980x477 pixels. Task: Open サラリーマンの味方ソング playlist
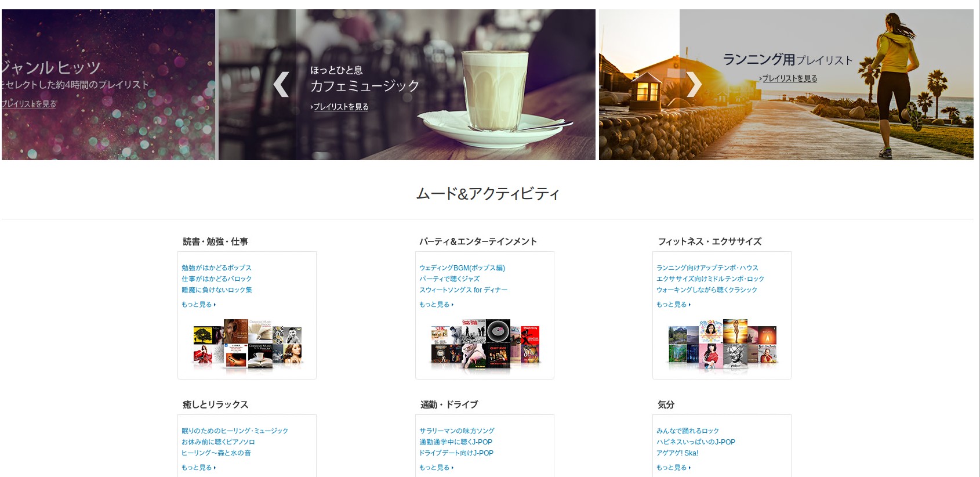click(x=457, y=431)
